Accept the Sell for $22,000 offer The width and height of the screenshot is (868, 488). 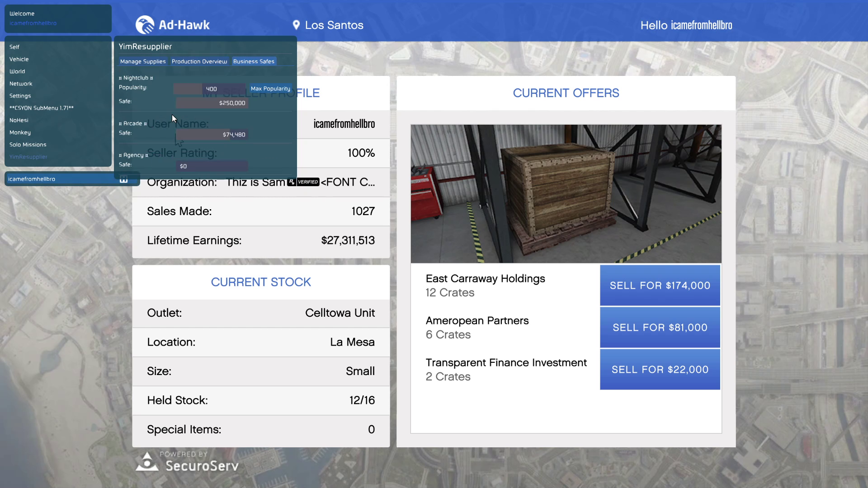click(660, 370)
